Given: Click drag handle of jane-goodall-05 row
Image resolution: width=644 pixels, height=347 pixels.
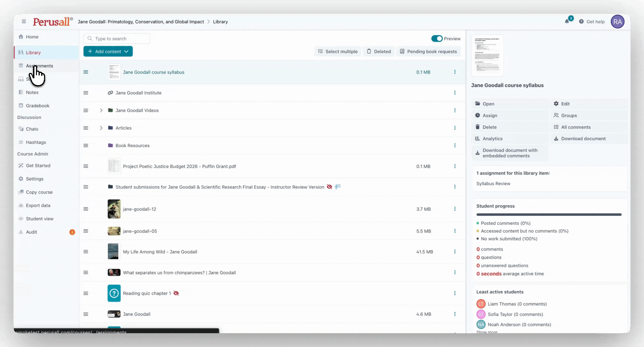Looking at the screenshot, I should [86, 231].
